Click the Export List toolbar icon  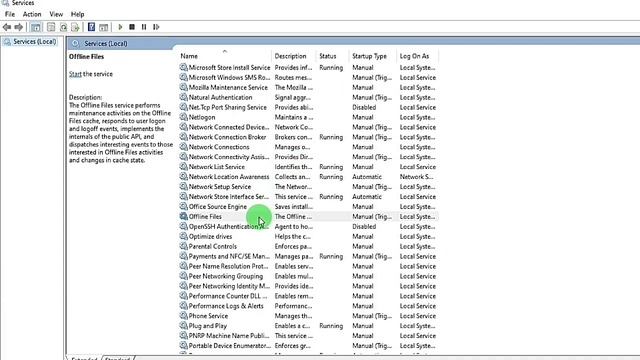75,27
